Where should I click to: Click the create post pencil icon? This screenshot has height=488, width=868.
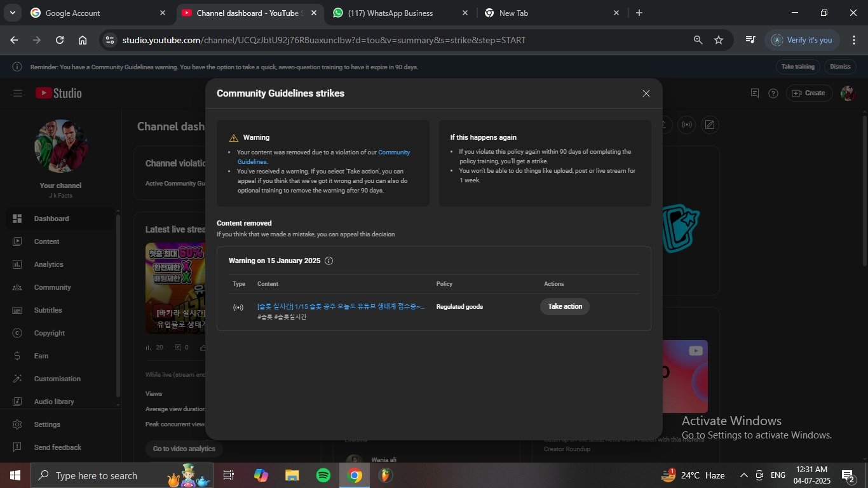click(x=710, y=125)
